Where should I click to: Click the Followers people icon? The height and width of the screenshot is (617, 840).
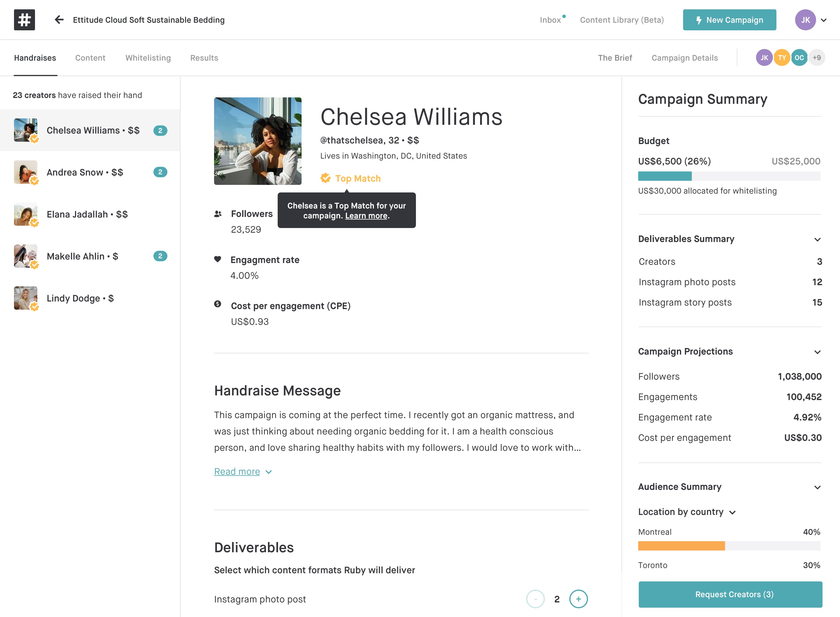pos(218,214)
